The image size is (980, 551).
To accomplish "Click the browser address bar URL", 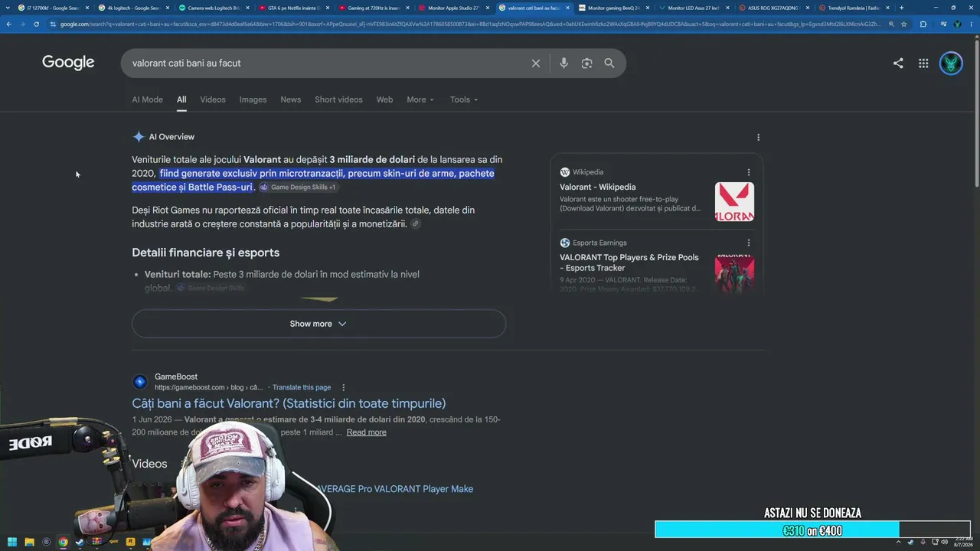I will pyautogui.click(x=470, y=24).
